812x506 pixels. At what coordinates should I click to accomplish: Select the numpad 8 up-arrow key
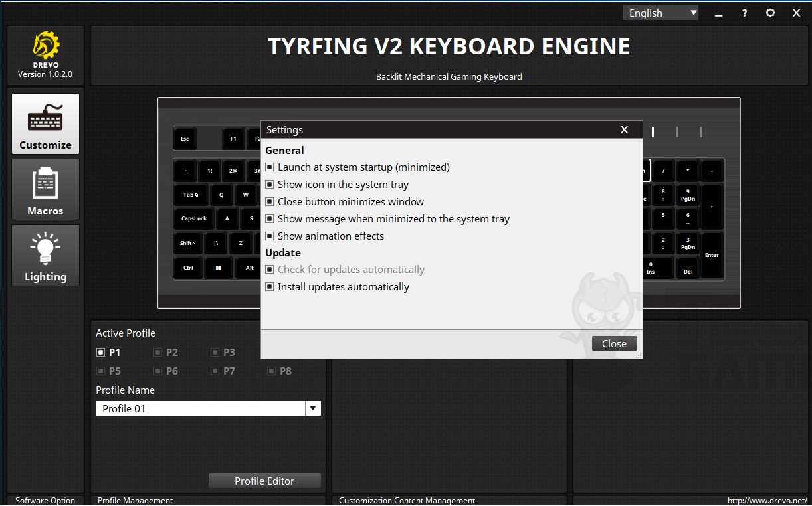tap(663, 195)
